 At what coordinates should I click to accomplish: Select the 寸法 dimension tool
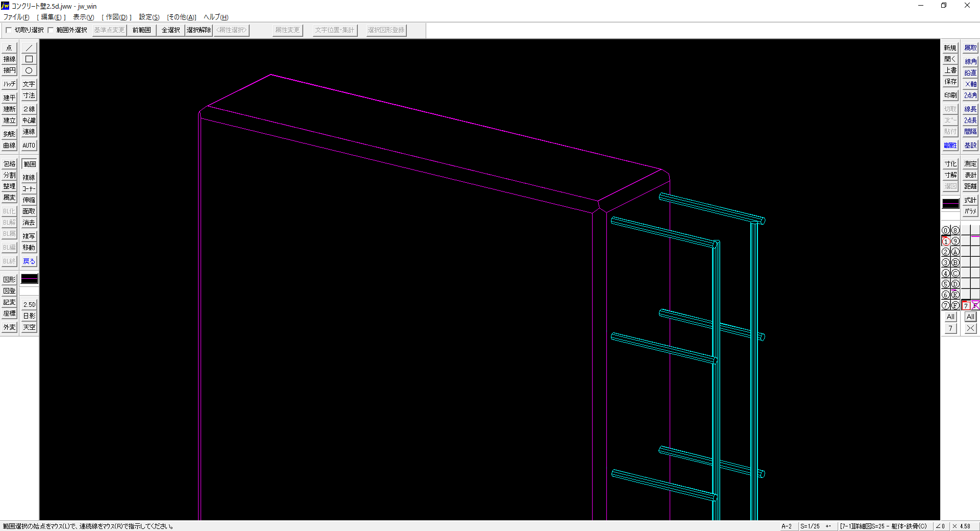pos(29,95)
